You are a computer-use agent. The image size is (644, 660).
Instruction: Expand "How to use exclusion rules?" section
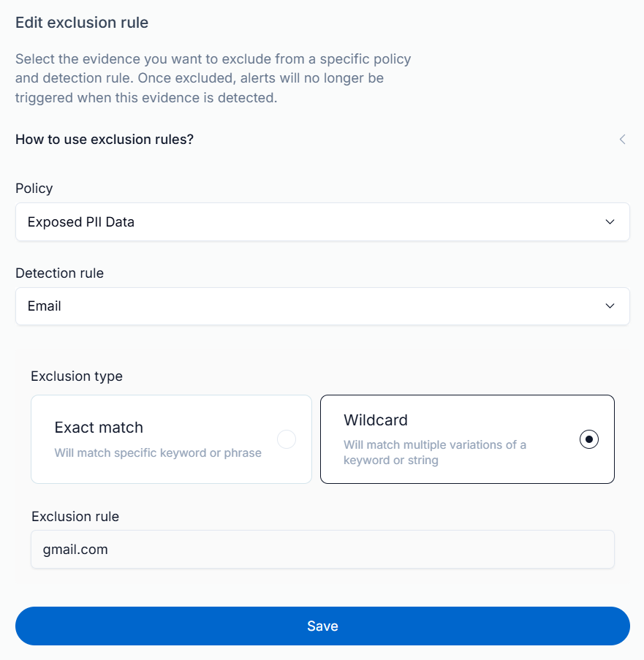[x=105, y=139]
